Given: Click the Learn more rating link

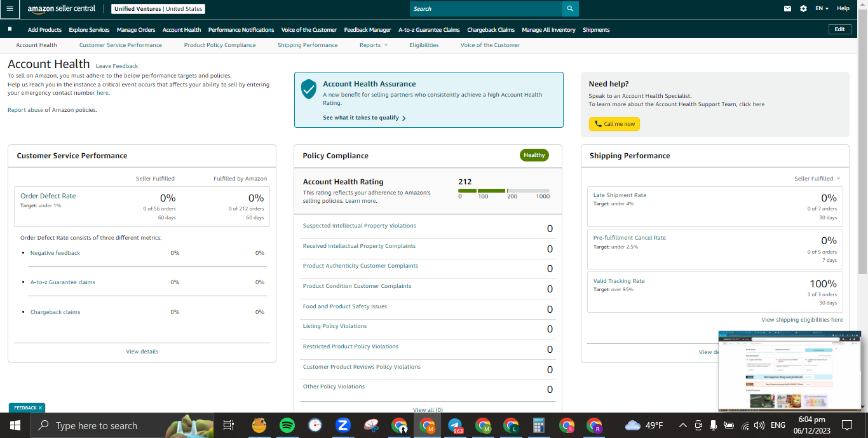Looking at the screenshot, I should 360,201.
